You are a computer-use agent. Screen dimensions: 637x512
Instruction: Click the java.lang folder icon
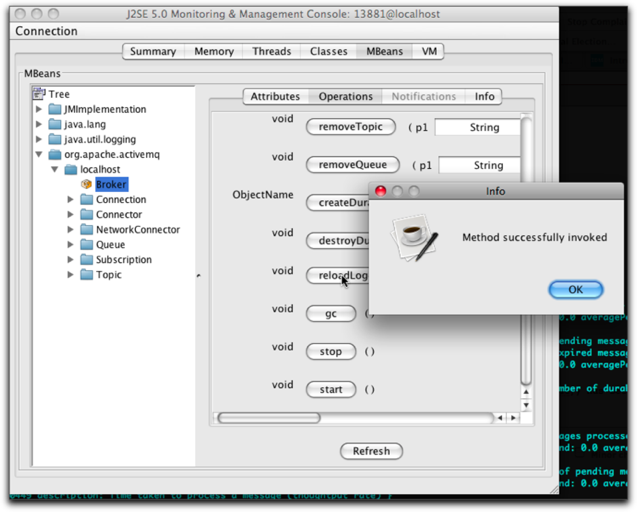54,124
